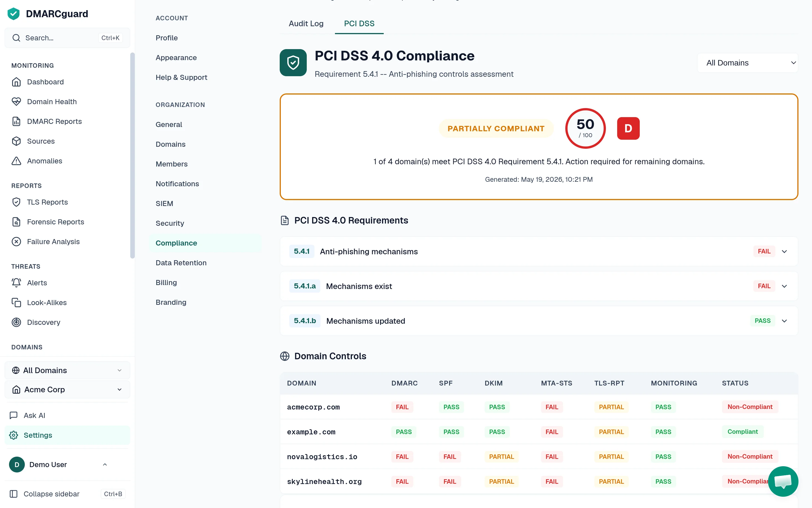Click the Non-Compliant badge for novalogistics.io
This screenshot has width=812, height=508.
coord(750,457)
